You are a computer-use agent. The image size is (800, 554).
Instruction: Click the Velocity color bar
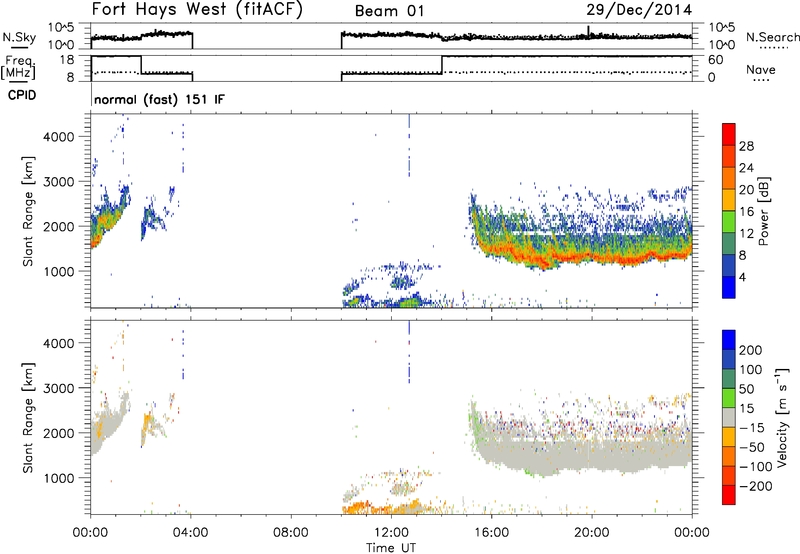point(729,417)
